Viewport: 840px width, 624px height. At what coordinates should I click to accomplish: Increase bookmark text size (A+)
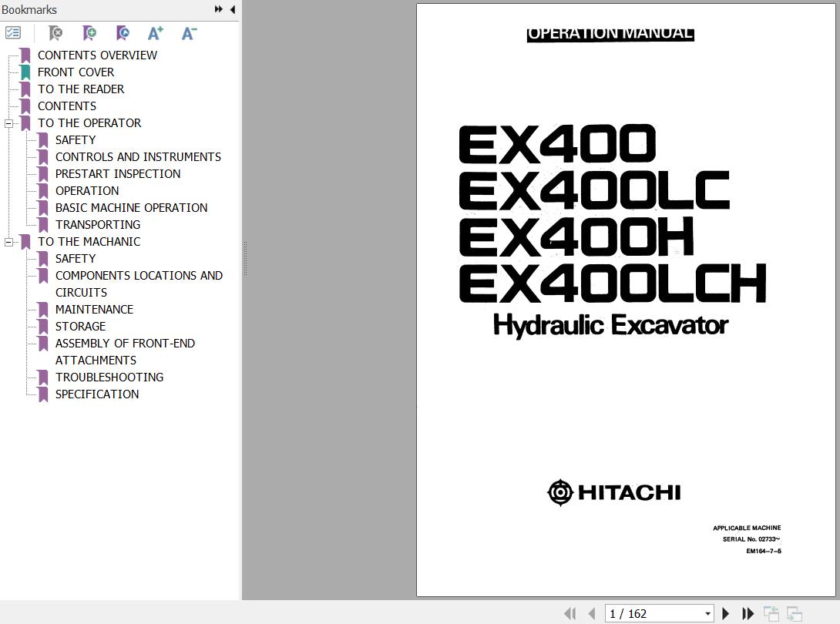click(156, 33)
